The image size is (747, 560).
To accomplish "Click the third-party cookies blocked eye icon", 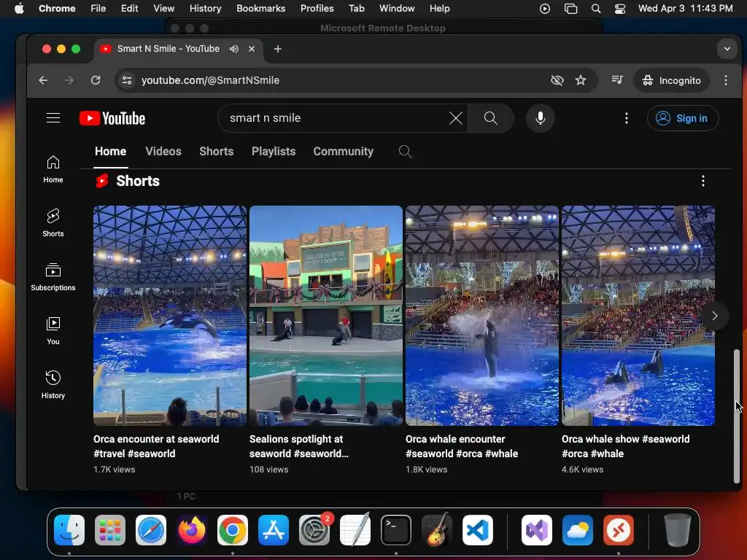I will [x=557, y=80].
